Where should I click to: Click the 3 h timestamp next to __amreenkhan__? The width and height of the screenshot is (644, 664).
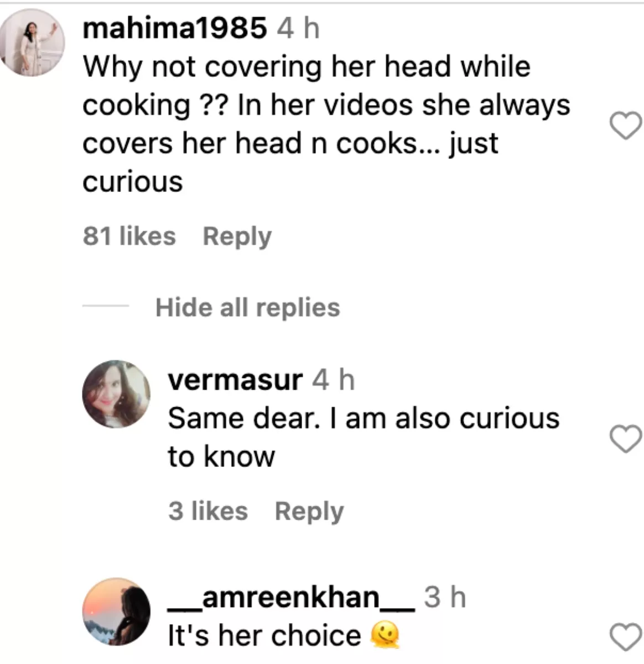coord(445,598)
